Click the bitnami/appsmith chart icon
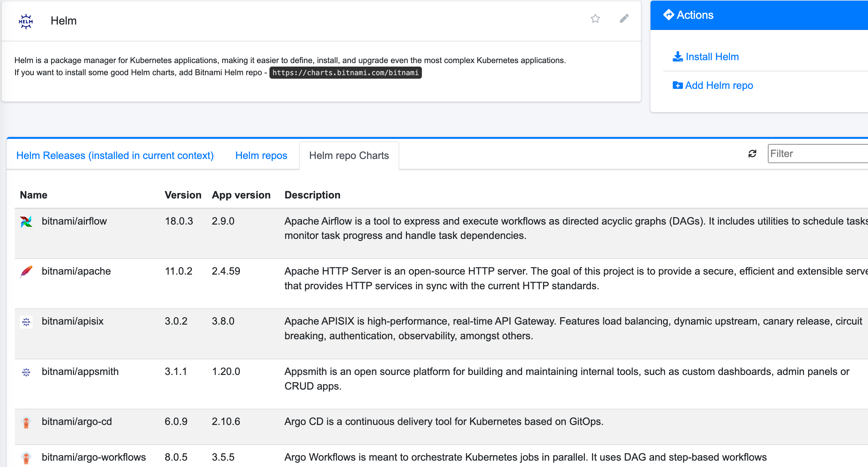The width and height of the screenshot is (868, 467). [26, 372]
